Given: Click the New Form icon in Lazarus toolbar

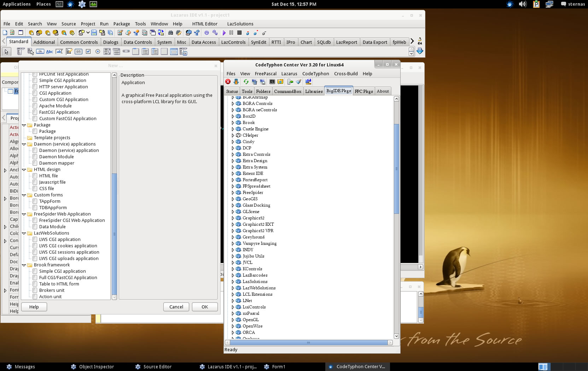Looking at the screenshot, I should (21, 33).
